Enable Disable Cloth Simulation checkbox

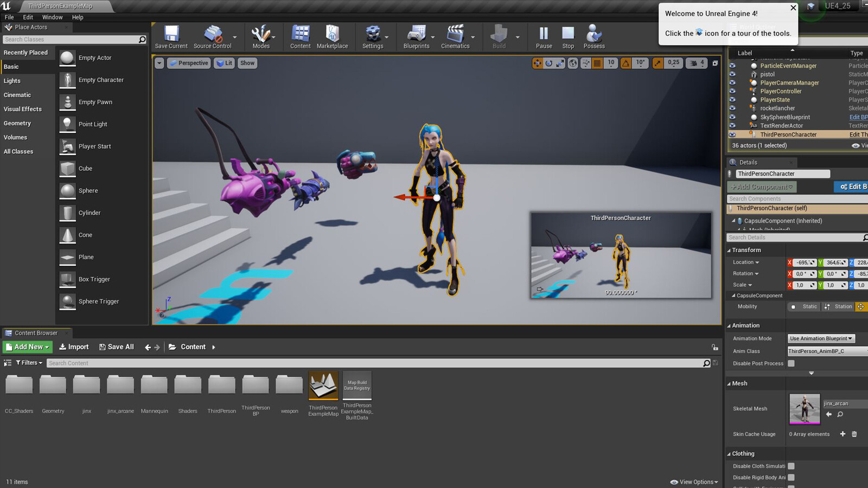(x=791, y=466)
